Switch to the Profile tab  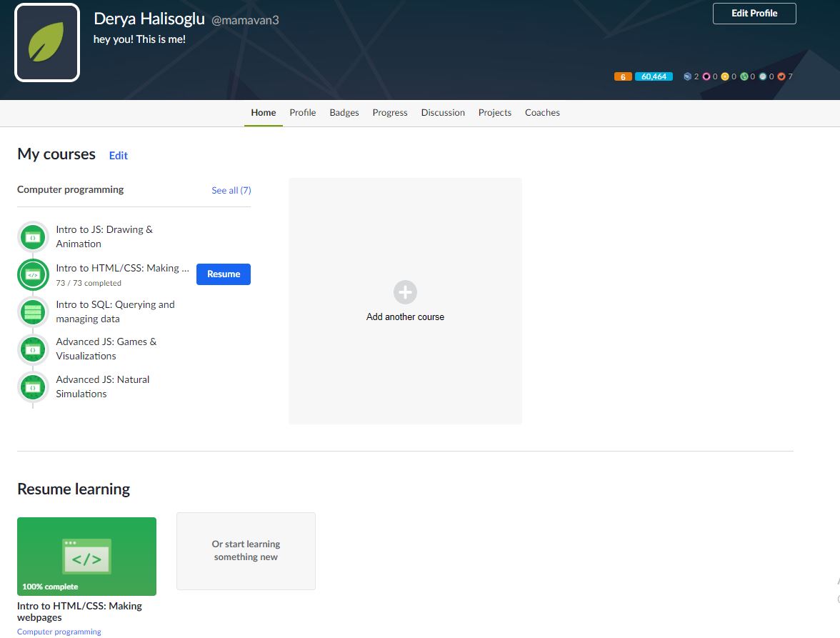tap(303, 112)
